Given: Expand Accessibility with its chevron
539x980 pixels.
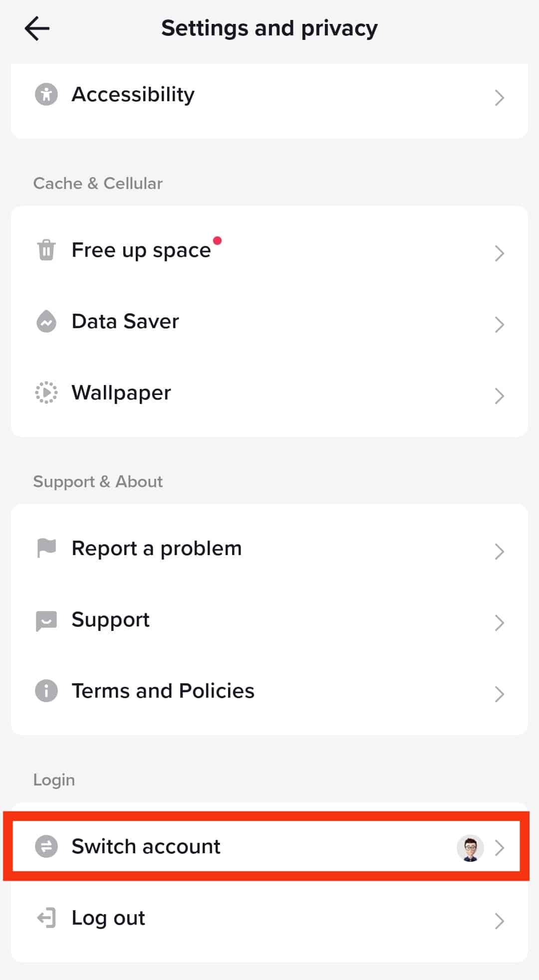Looking at the screenshot, I should (499, 97).
